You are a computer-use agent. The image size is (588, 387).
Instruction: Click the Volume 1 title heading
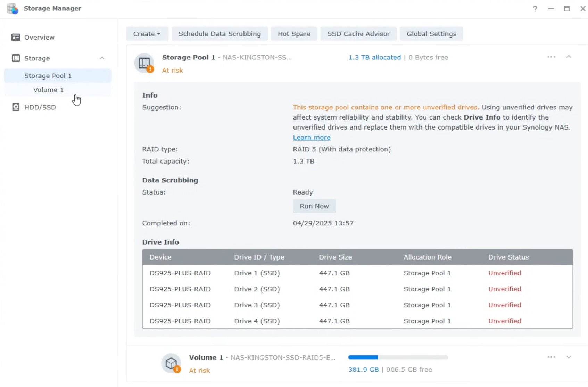(206, 357)
